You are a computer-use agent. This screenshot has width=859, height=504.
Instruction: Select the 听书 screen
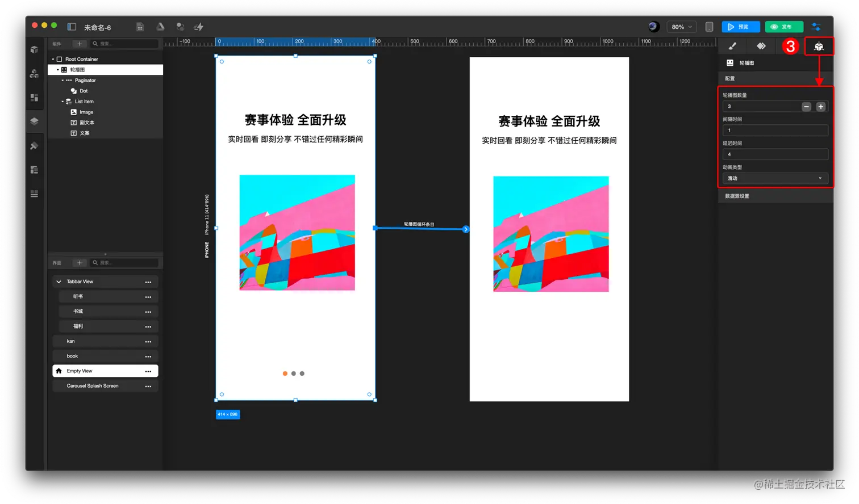[x=108, y=296]
